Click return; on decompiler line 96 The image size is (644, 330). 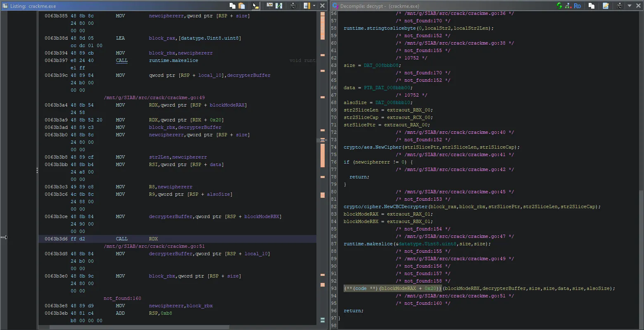354,311
